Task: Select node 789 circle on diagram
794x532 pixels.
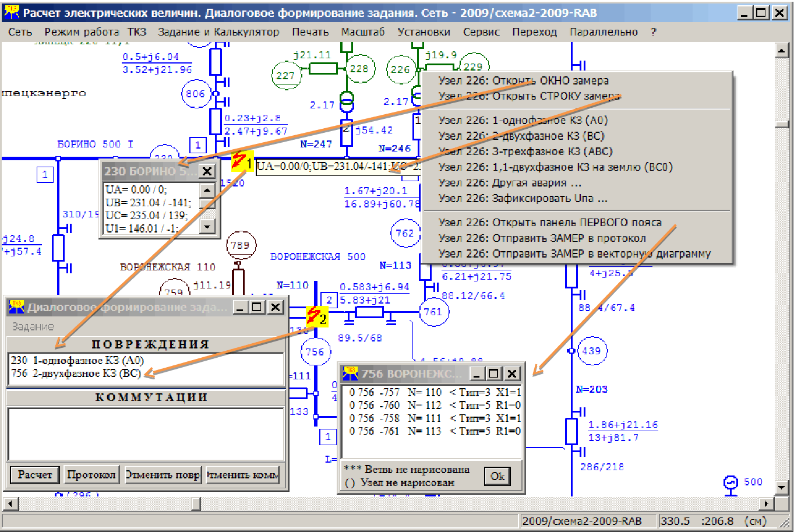Action: pos(239,245)
